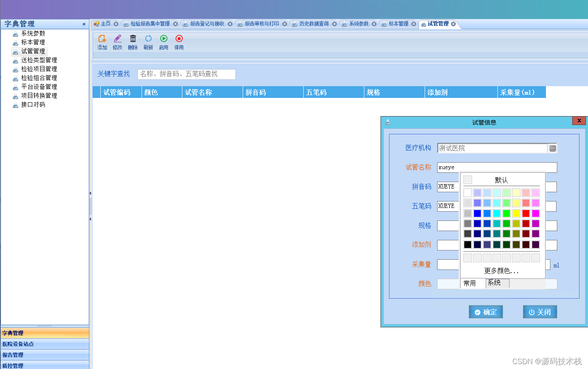The width and height of the screenshot is (588, 369).
Task: Click the 添加 add toolbar icon
Action: pyautogui.click(x=102, y=42)
